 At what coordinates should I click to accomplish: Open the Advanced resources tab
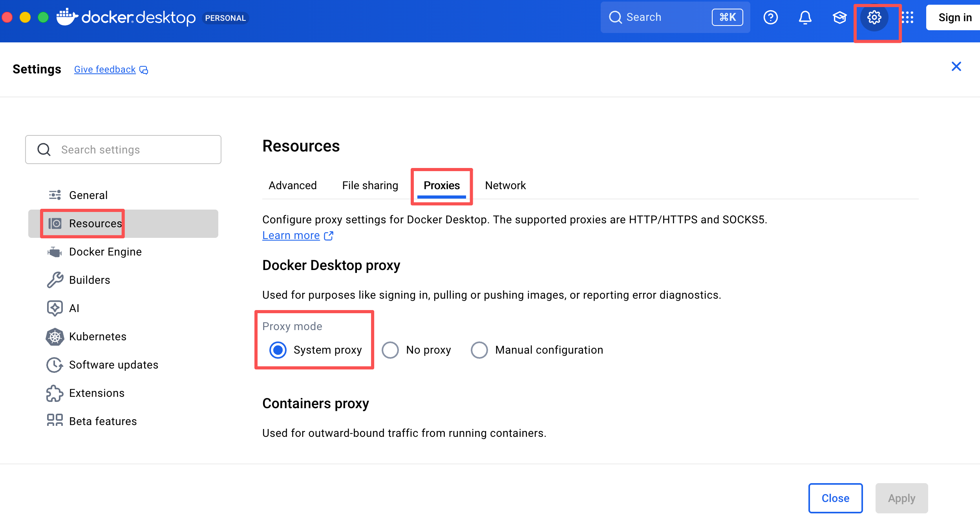coord(293,185)
